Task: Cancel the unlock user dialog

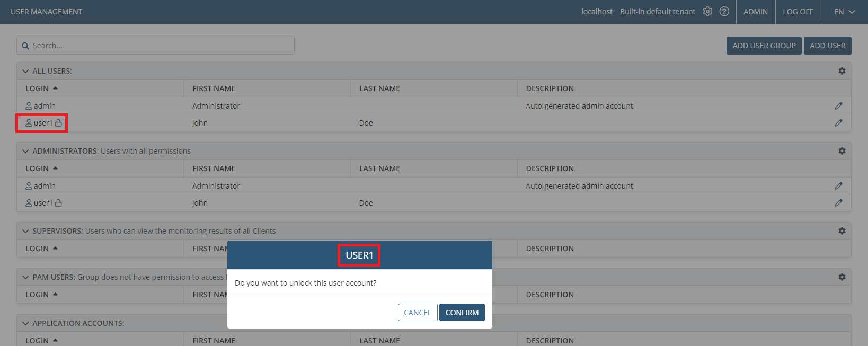Action: (418, 313)
